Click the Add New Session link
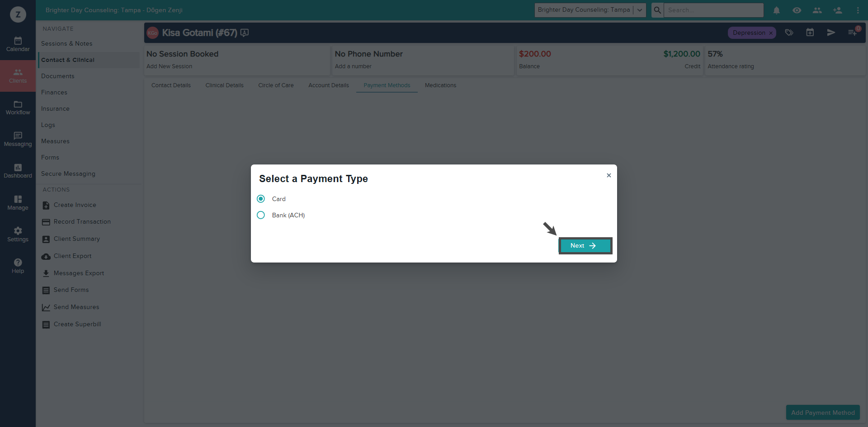 [169, 66]
